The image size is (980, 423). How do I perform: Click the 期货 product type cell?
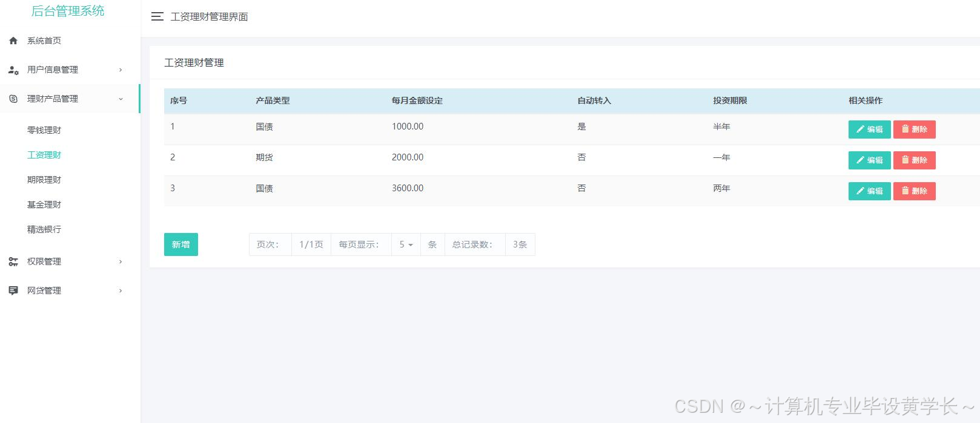coord(264,157)
